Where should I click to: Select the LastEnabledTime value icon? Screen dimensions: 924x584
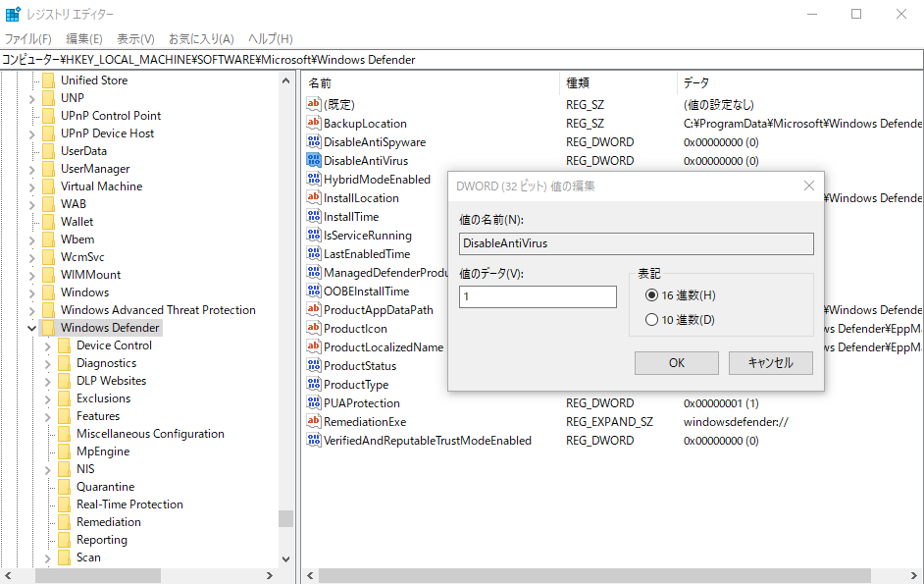click(x=314, y=254)
